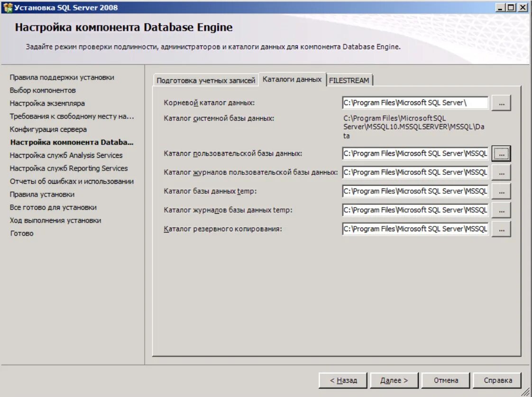The height and width of the screenshot is (397, 532).
Task: Select step Отчеты об ошибках и использовании
Action: 72,181
